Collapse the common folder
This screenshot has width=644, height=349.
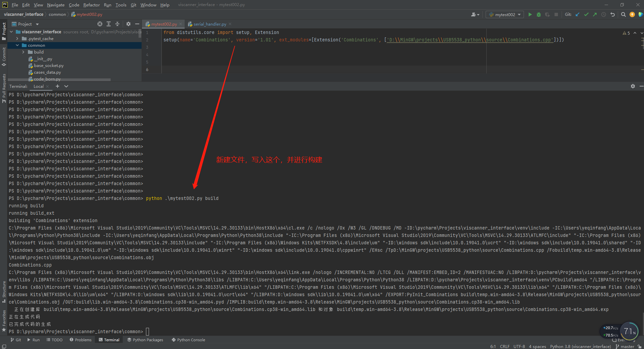[17, 45]
